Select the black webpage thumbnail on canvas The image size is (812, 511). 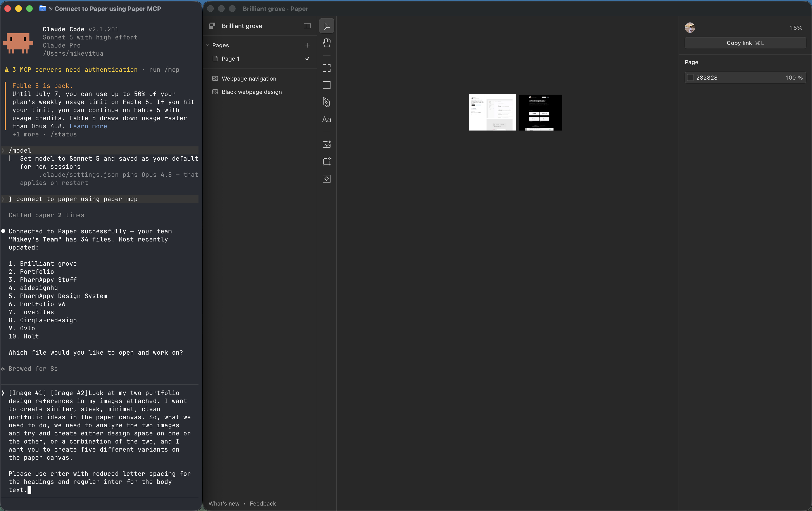540,112
